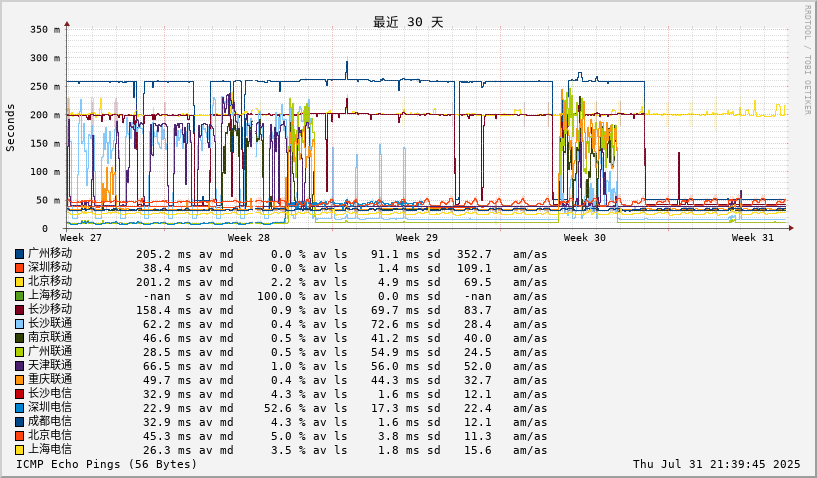Click the 广州联通 legend color swatch
The image size is (817, 478).
[x=19, y=352]
